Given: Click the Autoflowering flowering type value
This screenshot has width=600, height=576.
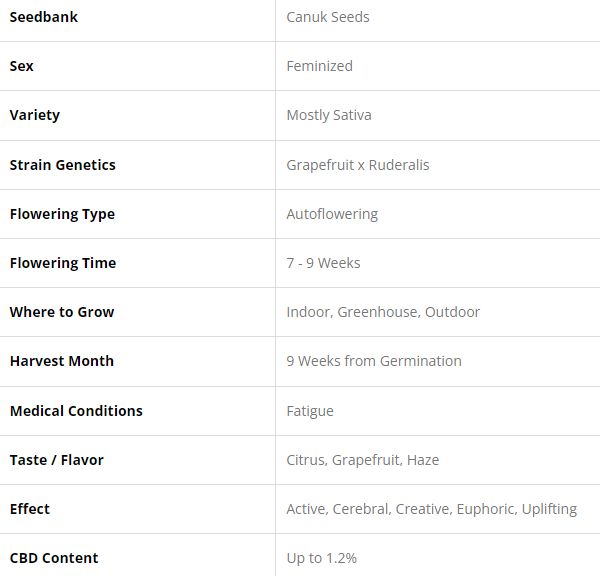Looking at the screenshot, I should (332, 214).
